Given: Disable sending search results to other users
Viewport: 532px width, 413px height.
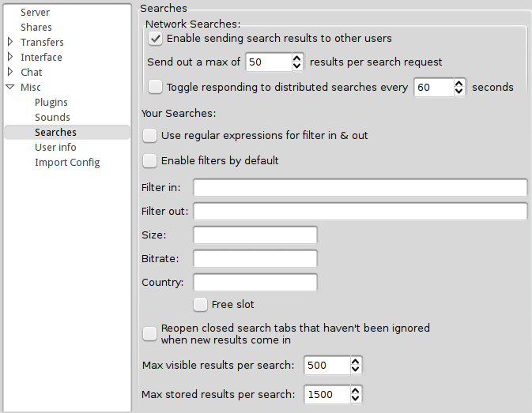Looking at the screenshot, I should (x=155, y=38).
